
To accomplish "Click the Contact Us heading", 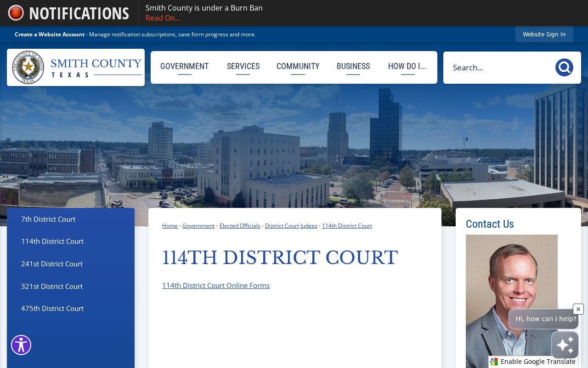I will [x=490, y=224].
